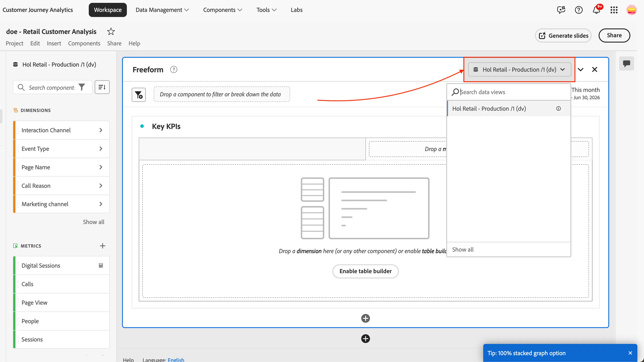Click the Digital Sessions calculator icon
The height and width of the screenshot is (362, 644).
coord(101,265)
